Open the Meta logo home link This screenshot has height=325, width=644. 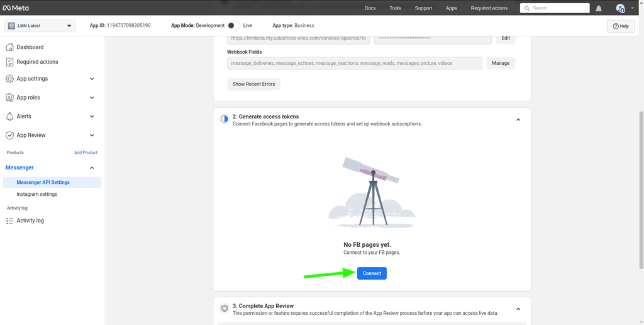click(x=16, y=8)
